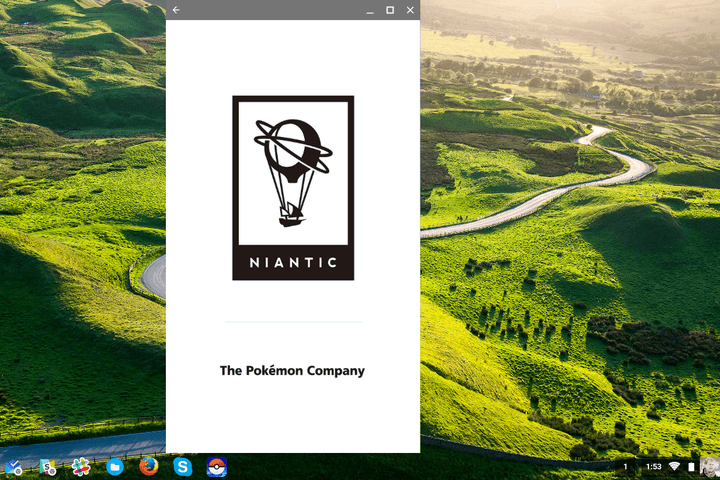Image resolution: width=720 pixels, height=480 pixels.
Task: Click the Pokémon GO shelf icon
Action: [x=217, y=467]
